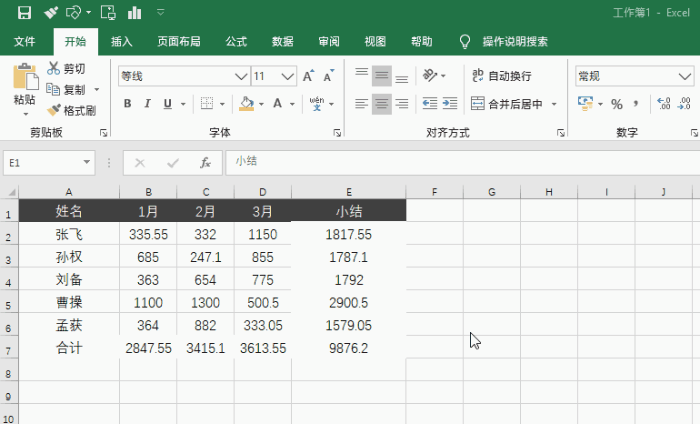Image resolution: width=700 pixels, height=424 pixels.
Task: Click the formula bar confirm checkmark
Action: (173, 163)
